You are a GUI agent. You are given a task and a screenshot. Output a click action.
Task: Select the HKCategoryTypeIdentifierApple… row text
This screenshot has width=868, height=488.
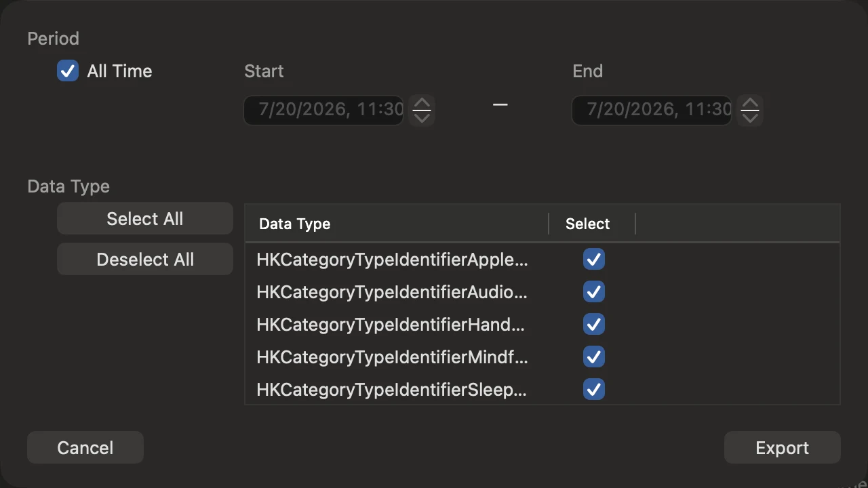click(392, 260)
